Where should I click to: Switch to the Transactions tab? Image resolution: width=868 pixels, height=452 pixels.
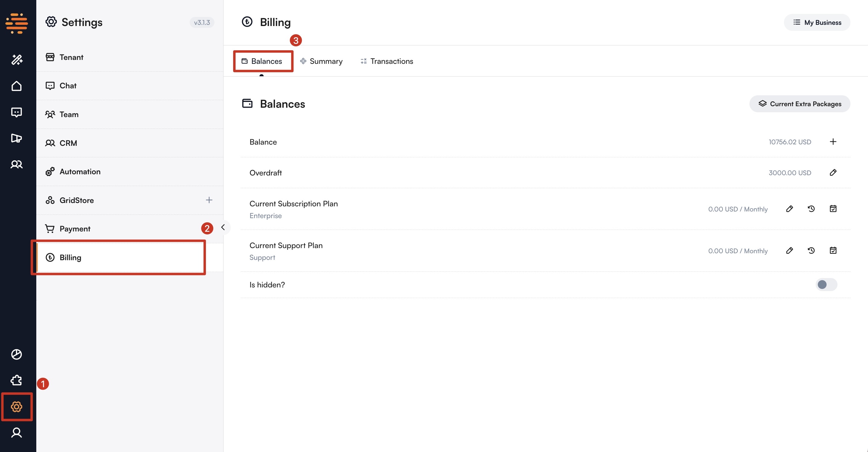point(387,61)
